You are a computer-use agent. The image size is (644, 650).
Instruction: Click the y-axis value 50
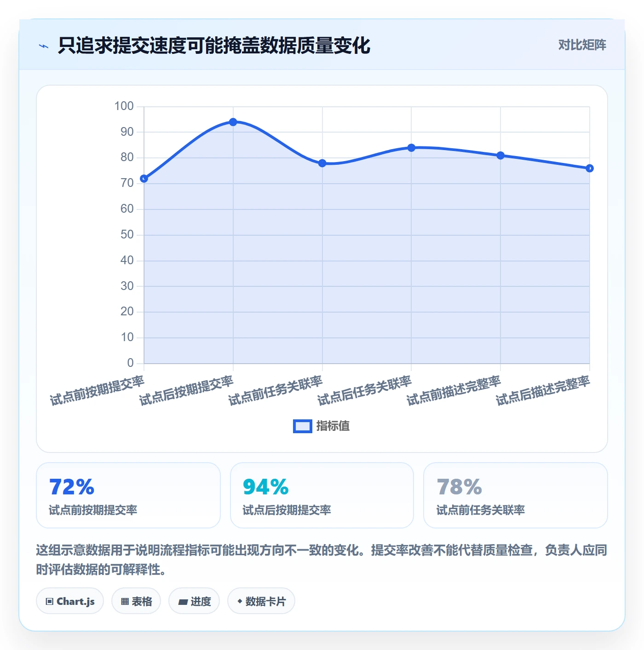pos(127,235)
